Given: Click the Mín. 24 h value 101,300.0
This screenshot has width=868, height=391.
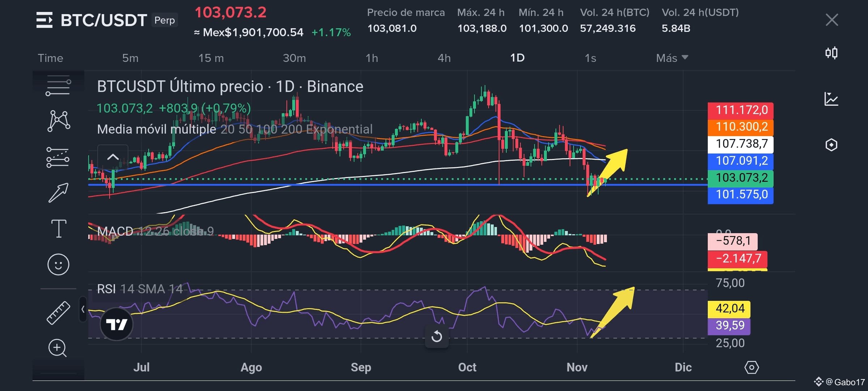Looking at the screenshot, I should pyautogui.click(x=543, y=28).
